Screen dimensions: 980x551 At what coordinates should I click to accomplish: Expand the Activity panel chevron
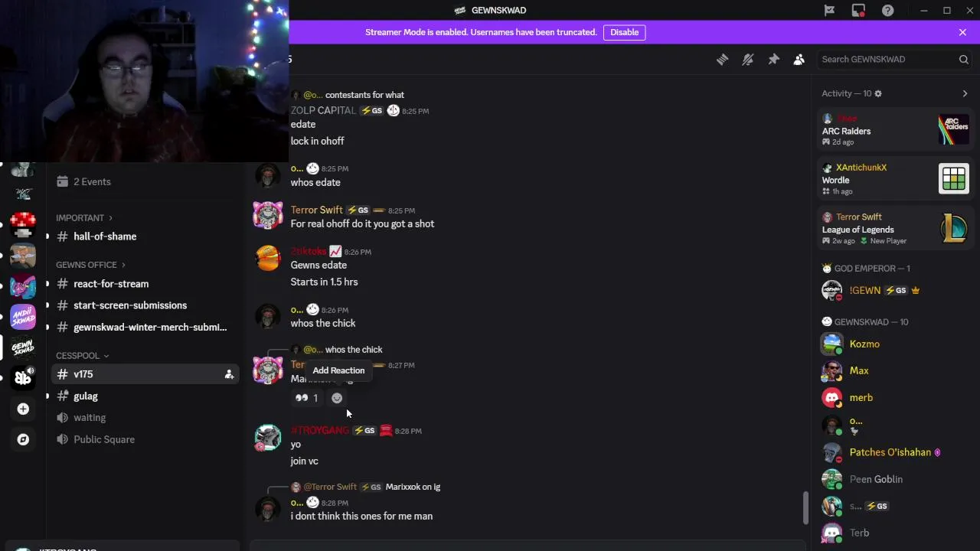965,93
